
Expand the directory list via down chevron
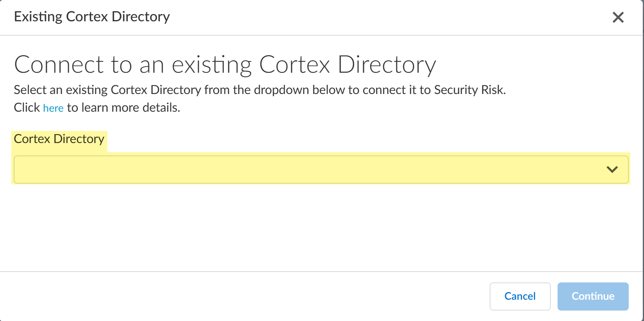(x=612, y=170)
